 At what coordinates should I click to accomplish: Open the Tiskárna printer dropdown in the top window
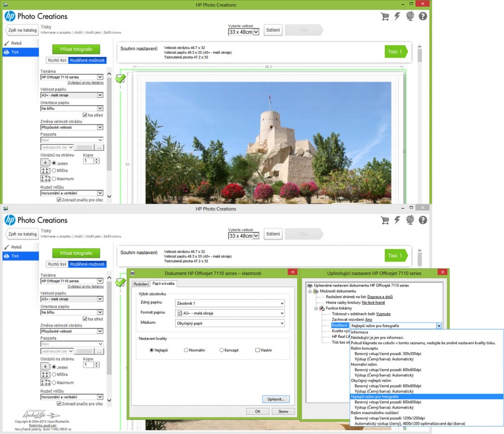pos(72,77)
